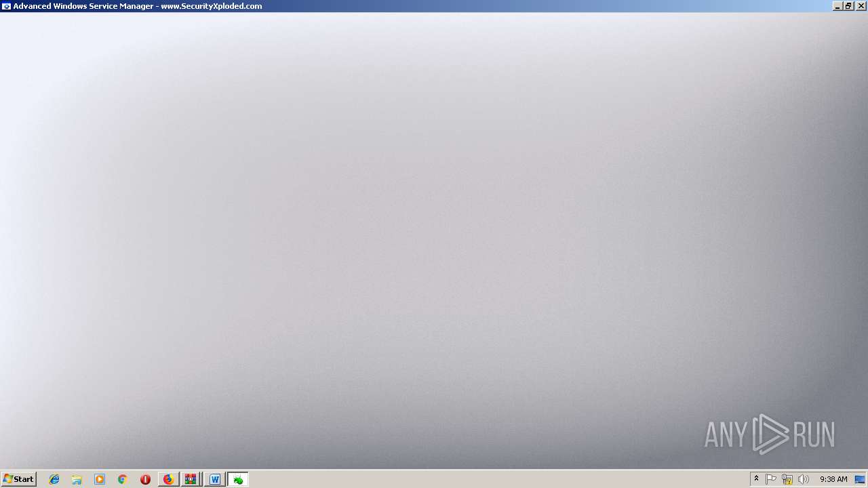Image resolution: width=868 pixels, height=488 pixels.
Task: Minimize the Advanced Windows Service Manager window
Action: coord(837,6)
